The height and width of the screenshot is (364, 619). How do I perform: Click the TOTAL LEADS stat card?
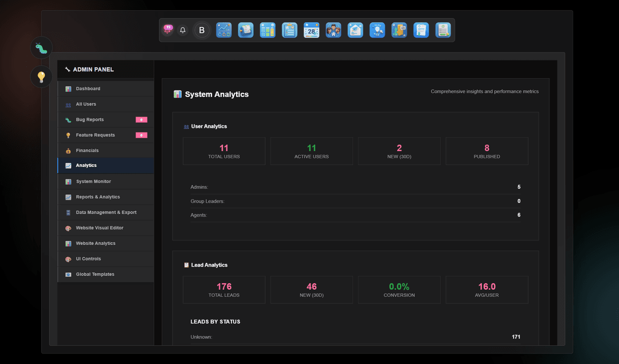[224, 289]
